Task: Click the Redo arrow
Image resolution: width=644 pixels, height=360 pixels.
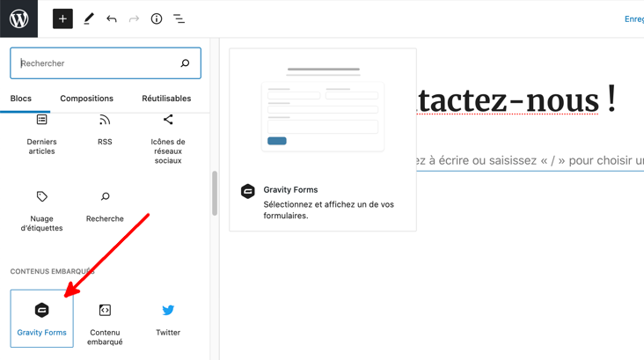Action: 134,18
